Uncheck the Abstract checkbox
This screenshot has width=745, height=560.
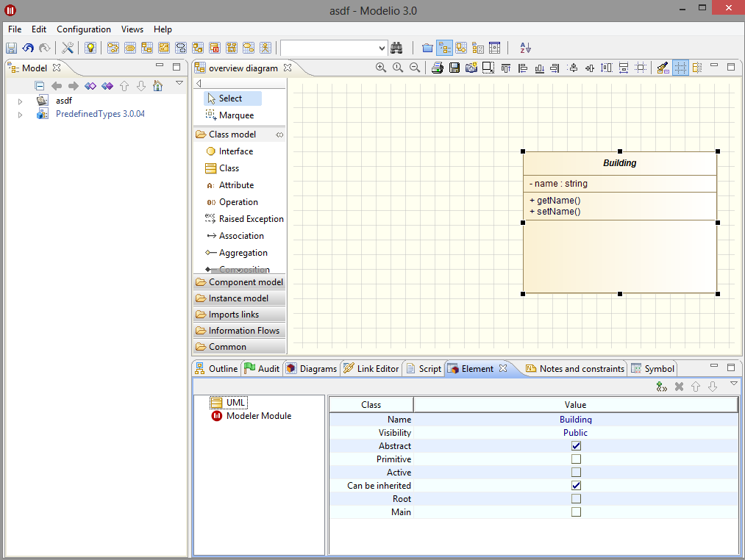coord(576,446)
